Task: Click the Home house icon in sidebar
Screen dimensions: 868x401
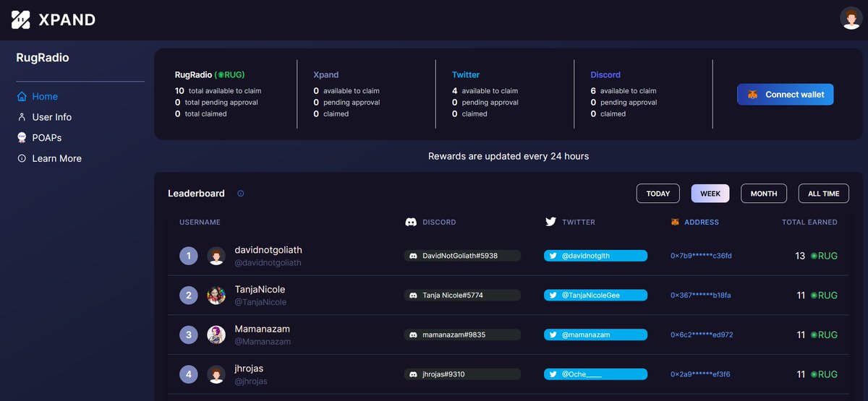Action: click(22, 96)
